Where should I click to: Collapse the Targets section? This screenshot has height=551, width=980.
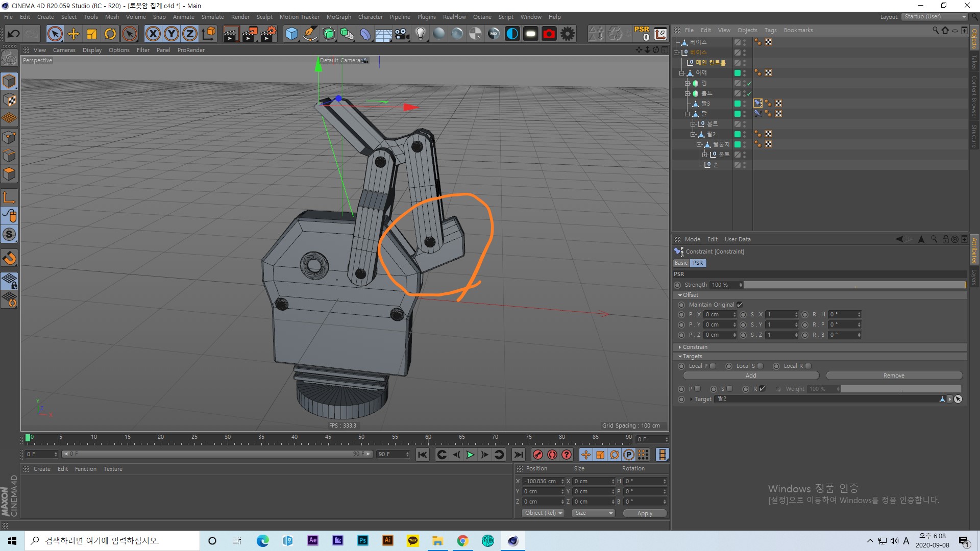click(x=680, y=357)
